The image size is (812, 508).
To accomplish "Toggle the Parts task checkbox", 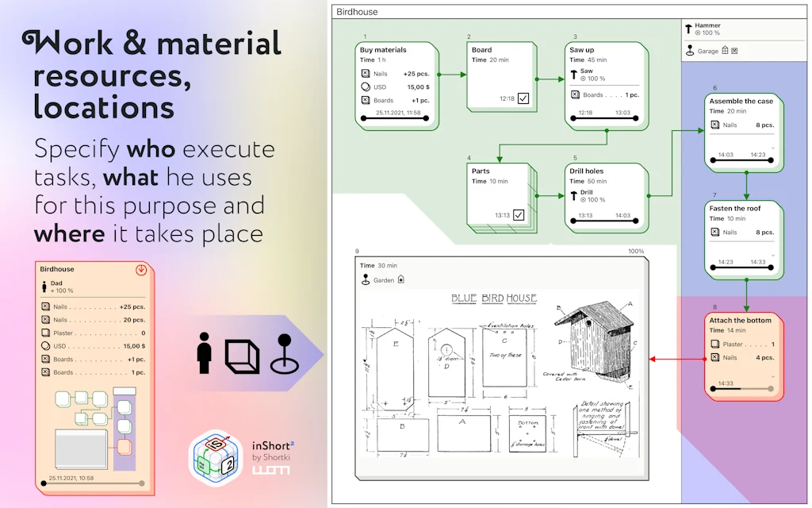I will coord(519,215).
